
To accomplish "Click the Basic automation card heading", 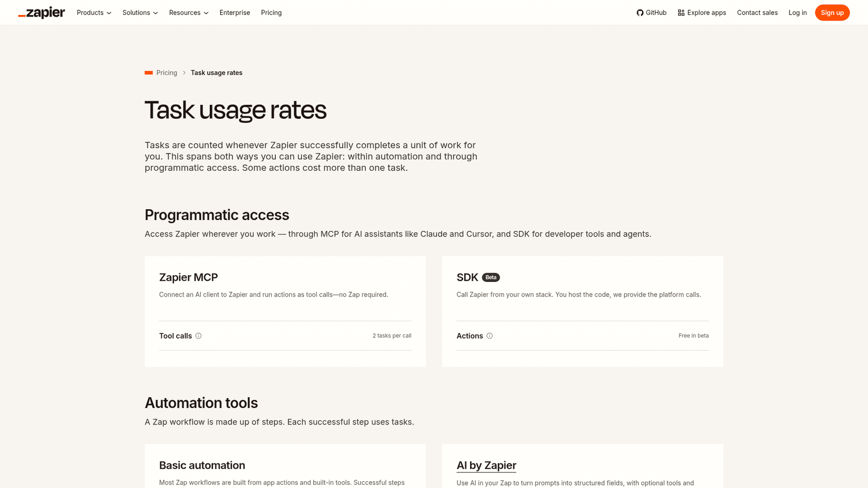I will (202, 465).
